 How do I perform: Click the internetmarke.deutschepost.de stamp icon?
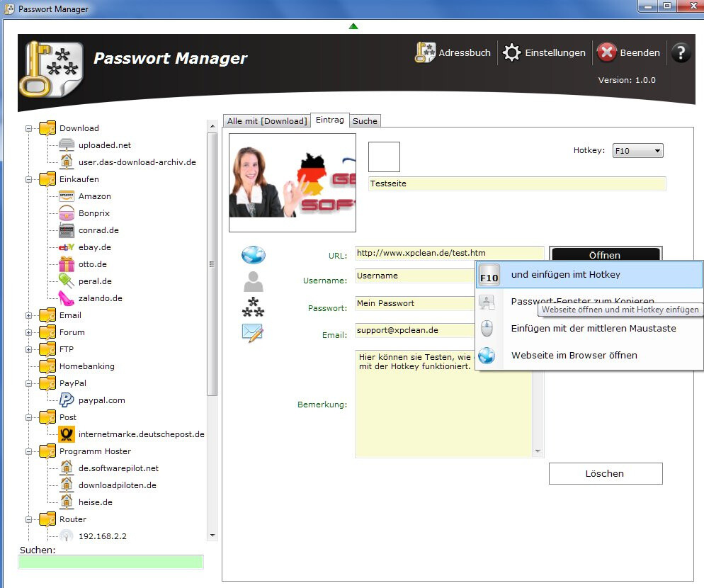67,434
